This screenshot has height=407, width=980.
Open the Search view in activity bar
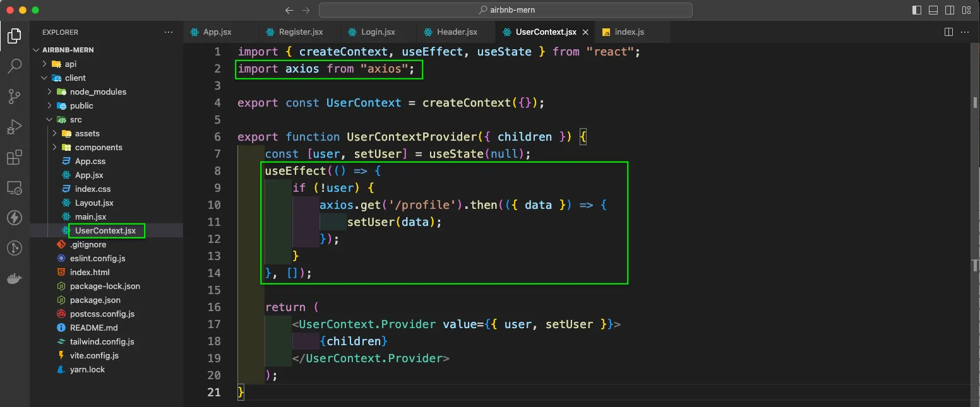click(x=14, y=66)
